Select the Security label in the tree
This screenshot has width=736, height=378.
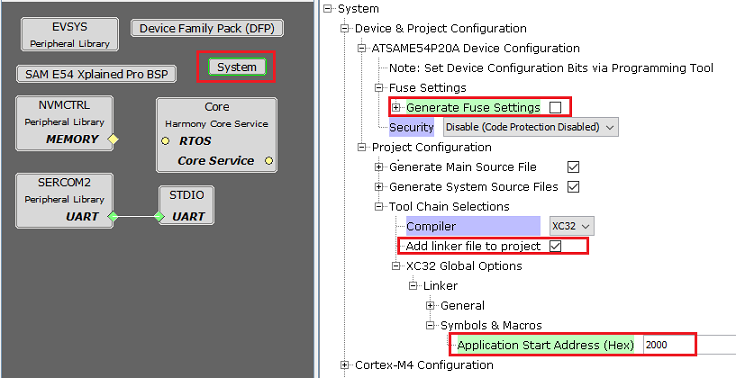[x=411, y=127]
